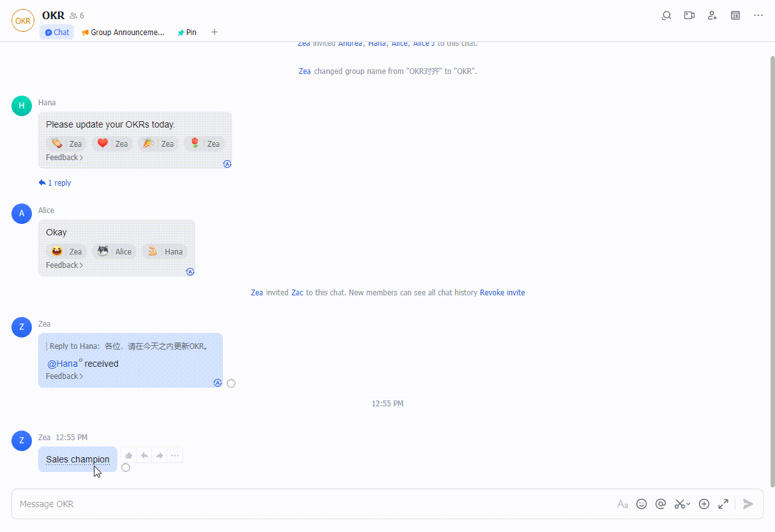
Task: Expand Feedback under Hana's message
Action: (64, 158)
